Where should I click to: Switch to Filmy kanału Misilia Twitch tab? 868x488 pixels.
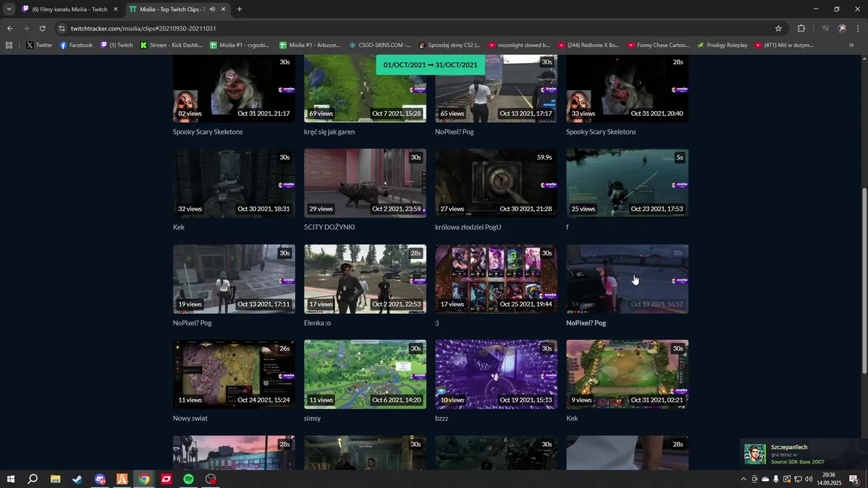pos(71,9)
